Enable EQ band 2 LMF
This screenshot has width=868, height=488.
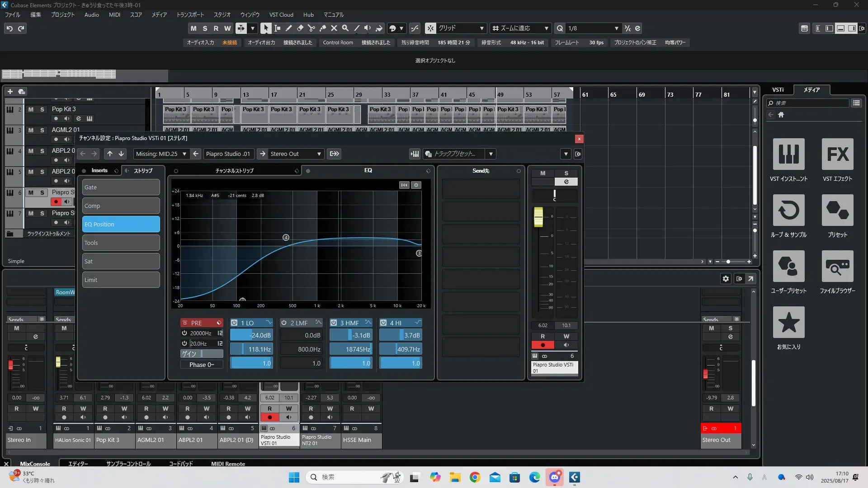[284, 323]
